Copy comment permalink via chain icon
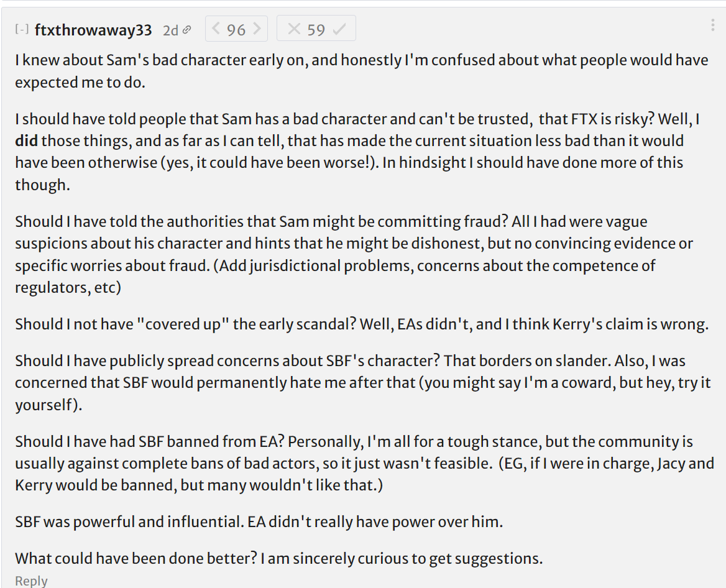 click(186, 30)
